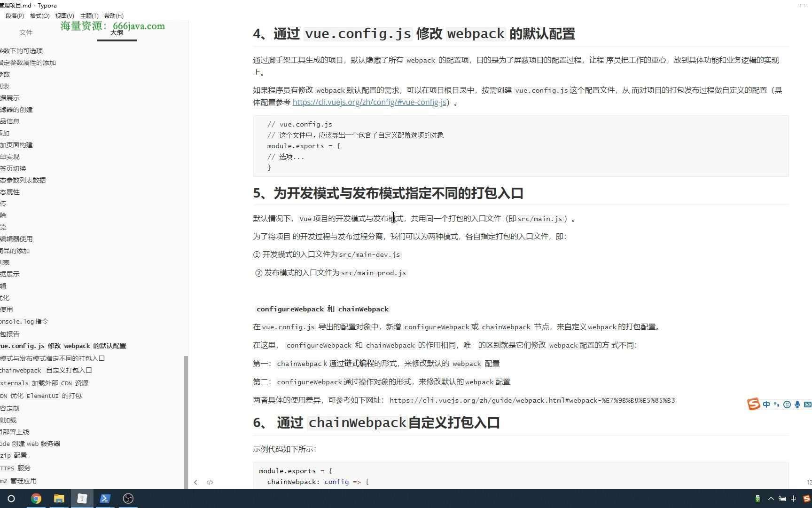The width and height of the screenshot is (812, 508).
Task: Click the Sogou S logo on IME toolbar
Action: tap(754, 404)
